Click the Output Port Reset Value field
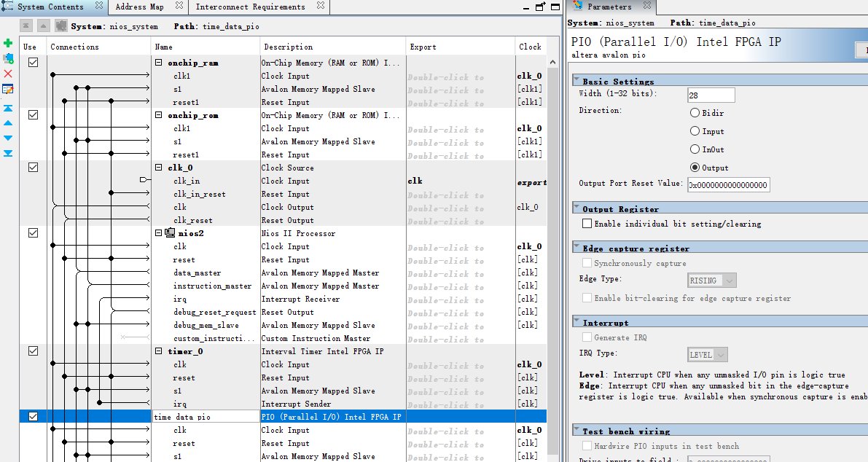868x462 pixels. [x=729, y=185]
